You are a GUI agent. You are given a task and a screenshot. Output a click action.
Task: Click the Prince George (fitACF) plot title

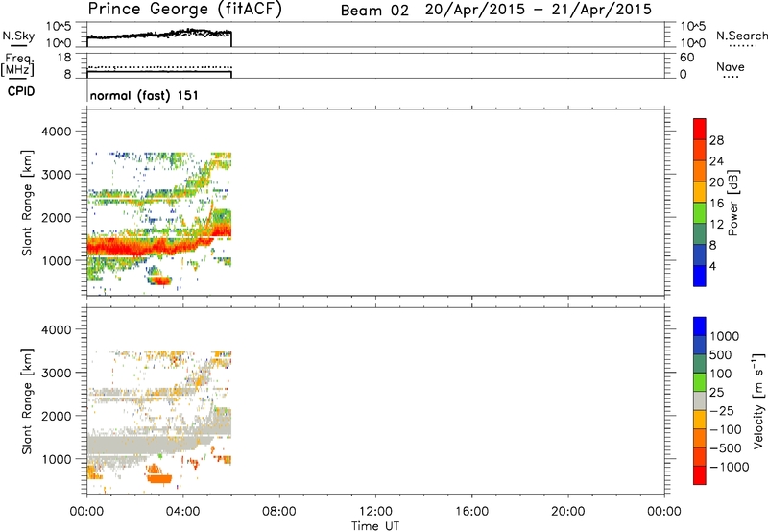[x=184, y=10]
